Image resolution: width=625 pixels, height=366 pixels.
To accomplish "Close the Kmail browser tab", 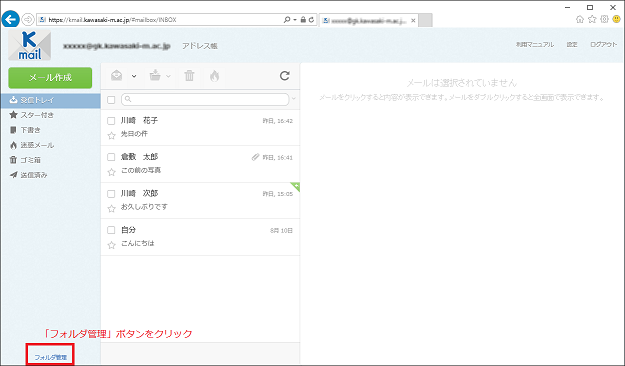I will (413, 20).
